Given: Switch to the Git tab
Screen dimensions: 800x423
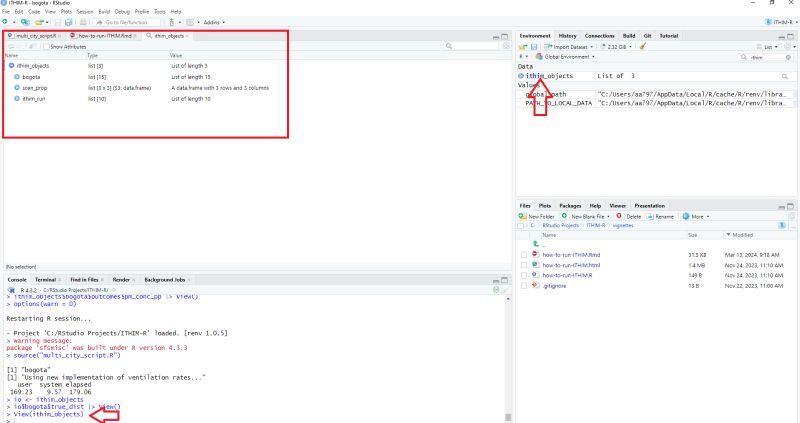Looking at the screenshot, I should coord(647,36).
